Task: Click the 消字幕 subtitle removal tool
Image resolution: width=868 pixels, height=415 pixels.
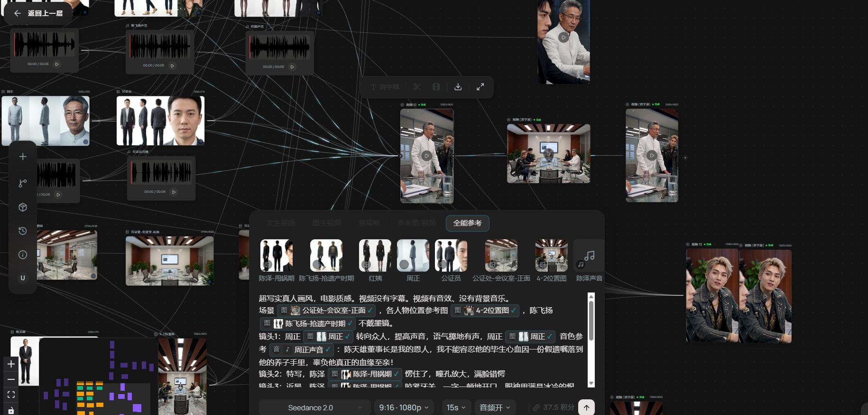Action: (385, 87)
